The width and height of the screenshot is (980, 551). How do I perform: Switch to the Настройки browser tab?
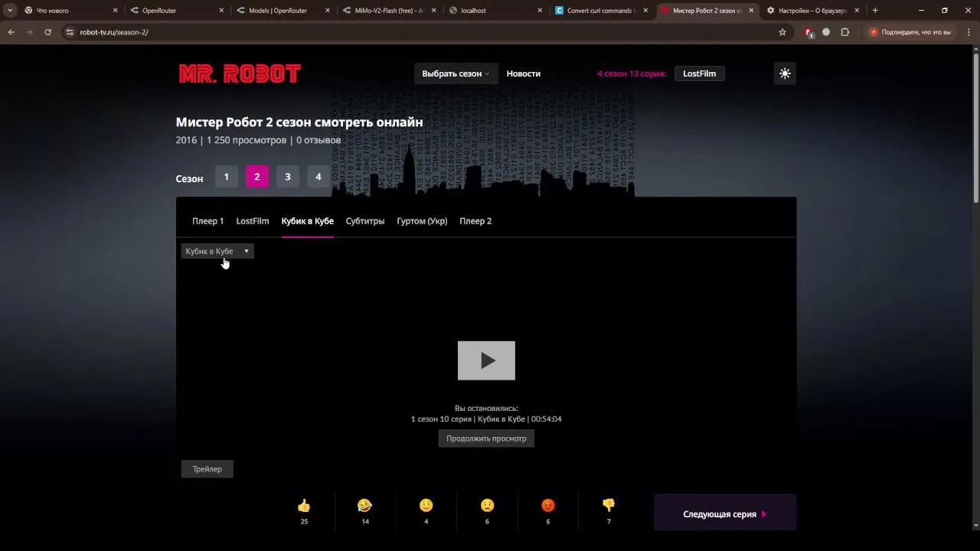(x=814, y=11)
